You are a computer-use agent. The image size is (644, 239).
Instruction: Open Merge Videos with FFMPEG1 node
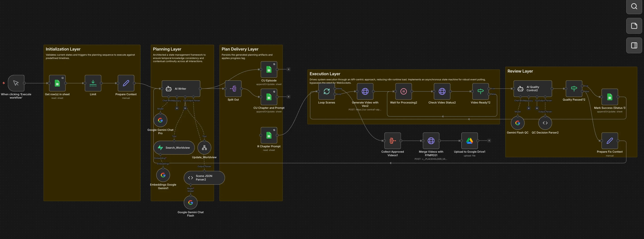pyautogui.click(x=431, y=141)
